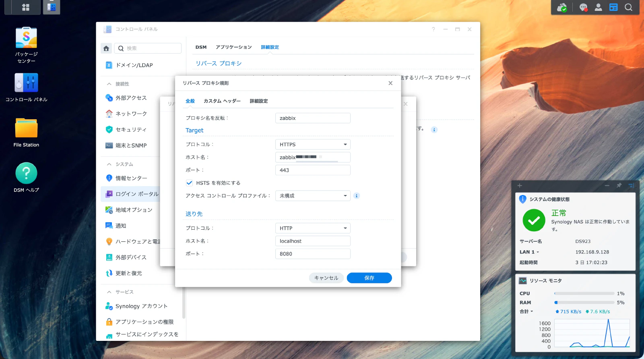Click the control panel home icon
This screenshot has height=359, width=644.
(x=106, y=48)
